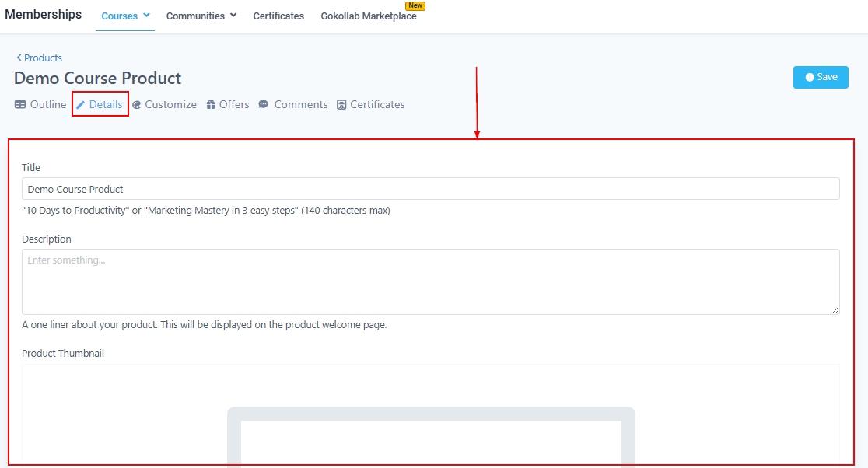
Task: Click into the Title input field
Action: pos(431,189)
